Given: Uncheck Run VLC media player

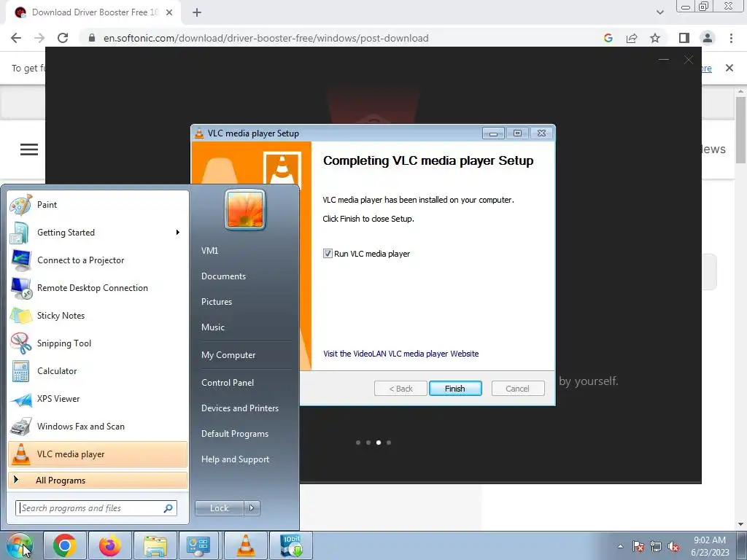Looking at the screenshot, I should 328,254.
